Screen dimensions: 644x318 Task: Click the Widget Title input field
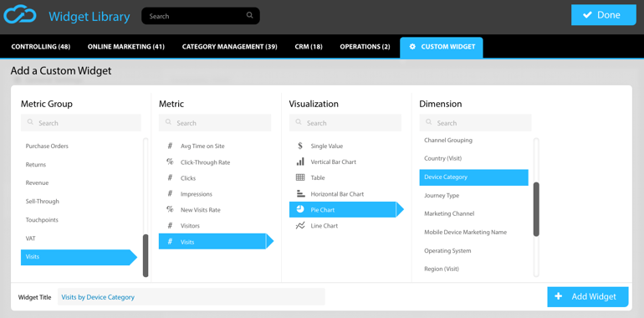pos(192,296)
